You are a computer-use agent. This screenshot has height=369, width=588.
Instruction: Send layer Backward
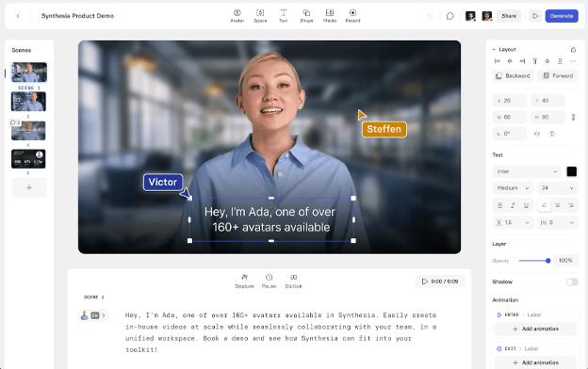[x=513, y=76]
